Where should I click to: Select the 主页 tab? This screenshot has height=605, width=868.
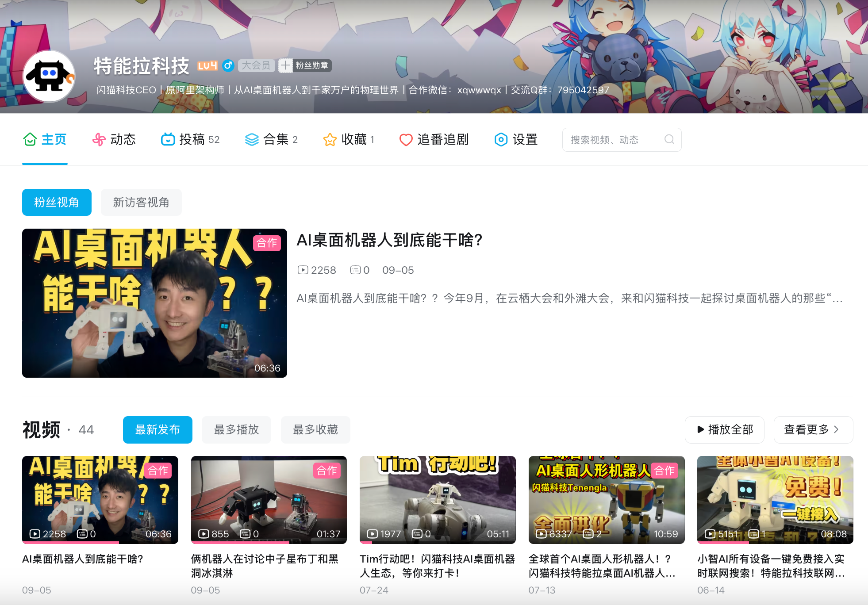(45, 139)
